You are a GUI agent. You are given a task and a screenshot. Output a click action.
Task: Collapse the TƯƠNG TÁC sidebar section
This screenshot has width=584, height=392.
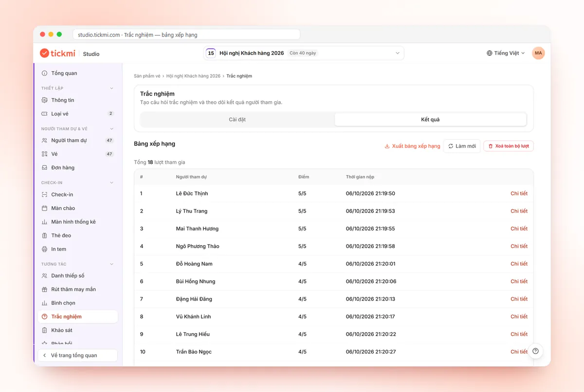111,264
